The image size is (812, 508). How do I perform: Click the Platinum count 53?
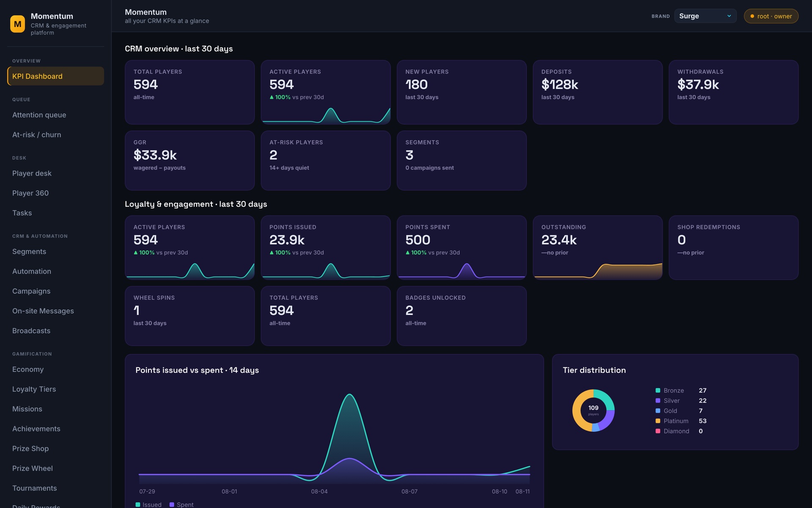tap(702, 421)
